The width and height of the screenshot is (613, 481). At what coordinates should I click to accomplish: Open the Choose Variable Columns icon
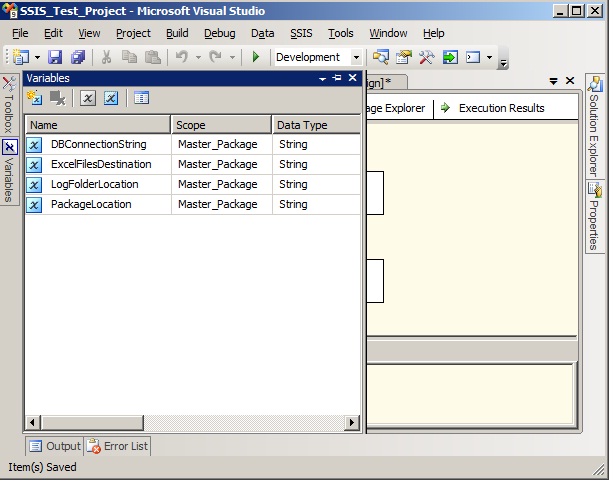pyautogui.click(x=141, y=98)
